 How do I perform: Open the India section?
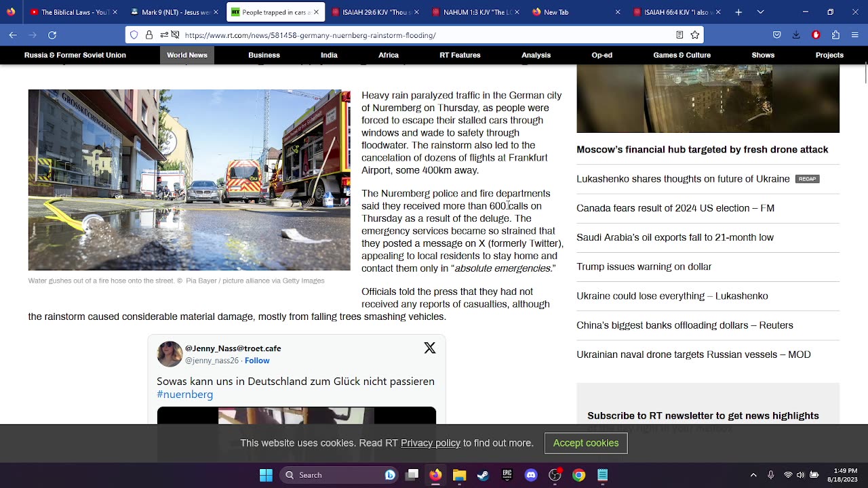[329, 55]
